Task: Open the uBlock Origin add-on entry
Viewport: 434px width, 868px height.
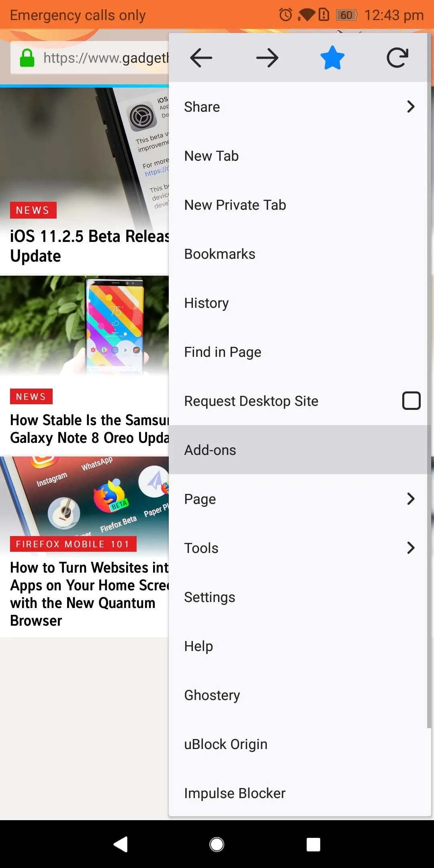Action: tap(298, 744)
